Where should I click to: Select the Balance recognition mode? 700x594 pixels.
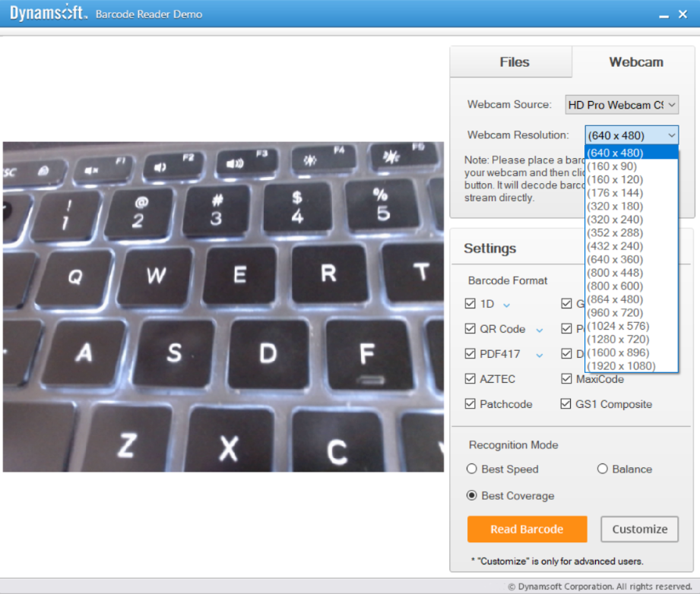tap(602, 469)
